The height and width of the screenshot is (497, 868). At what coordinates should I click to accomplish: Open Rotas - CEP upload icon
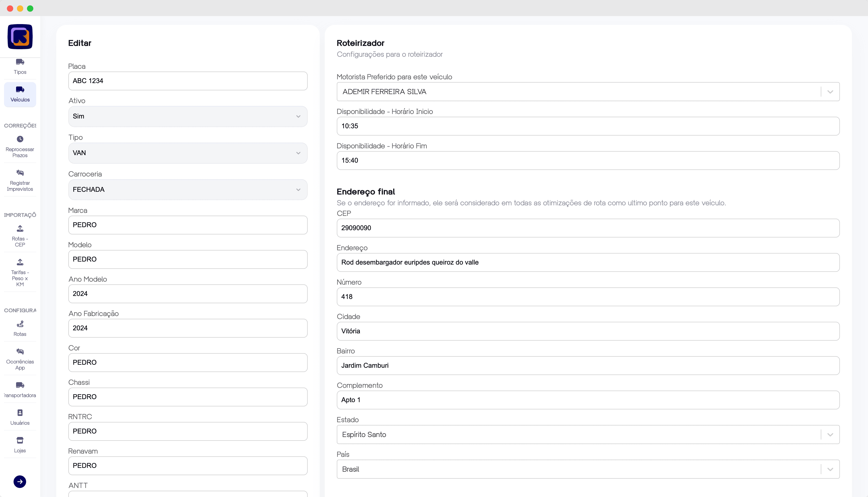[20, 229]
